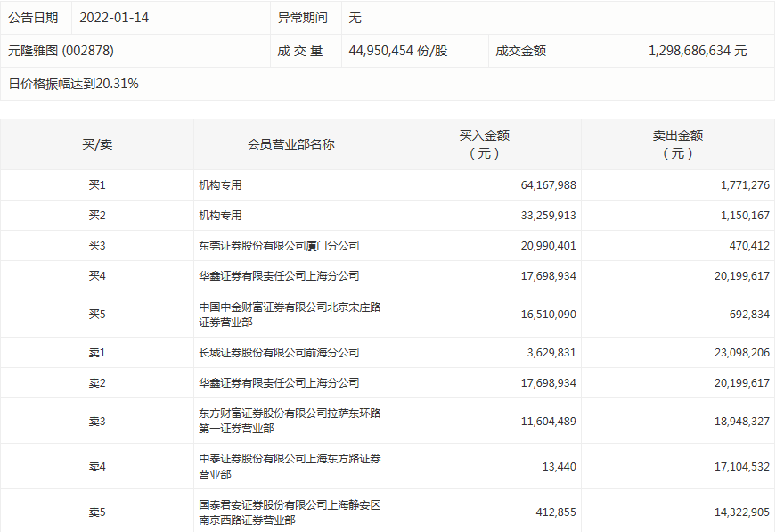
Task: Click 机构专用 in the 买2 row
Action: pyautogui.click(x=220, y=216)
